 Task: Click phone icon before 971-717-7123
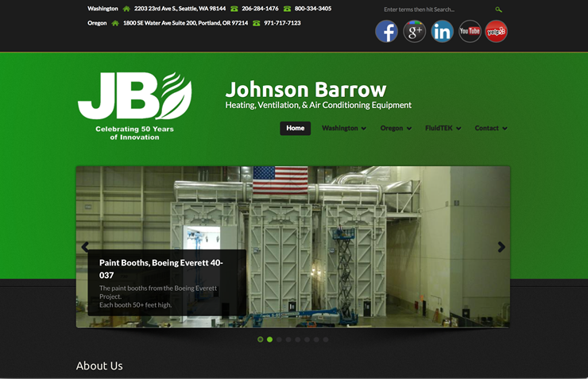(x=256, y=23)
